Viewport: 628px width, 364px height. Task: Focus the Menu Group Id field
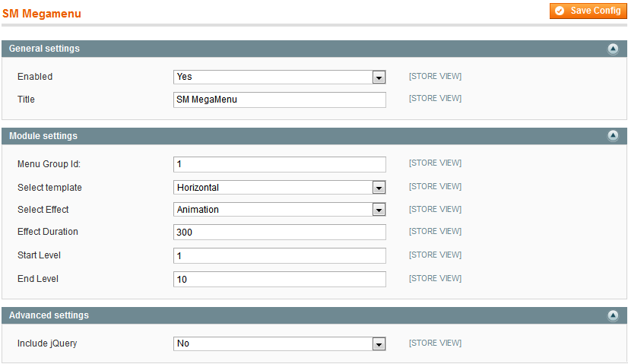click(x=280, y=164)
